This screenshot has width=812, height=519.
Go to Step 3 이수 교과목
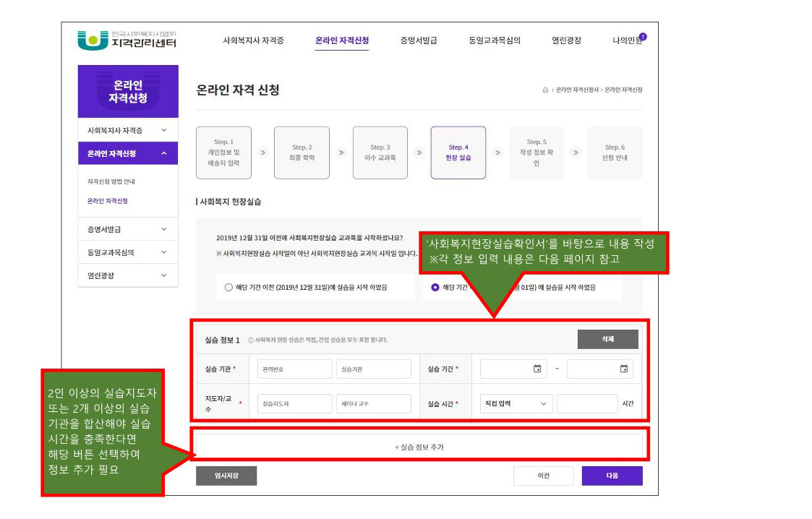coord(380,153)
